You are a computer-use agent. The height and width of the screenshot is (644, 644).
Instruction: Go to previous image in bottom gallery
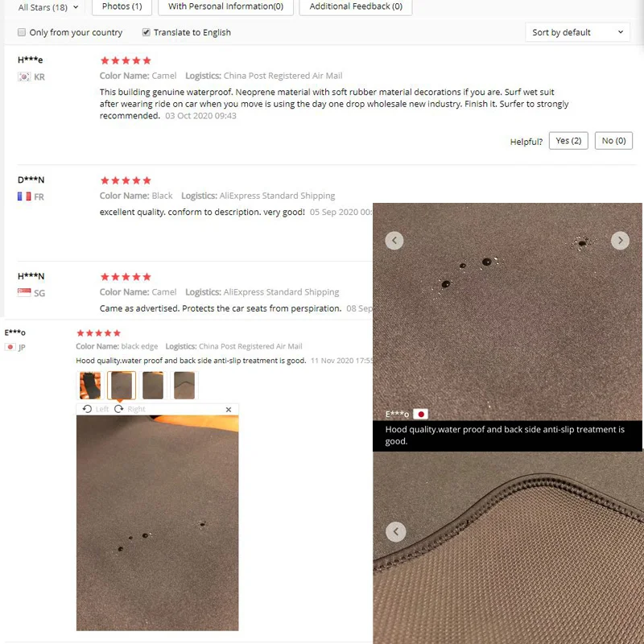click(396, 531)
